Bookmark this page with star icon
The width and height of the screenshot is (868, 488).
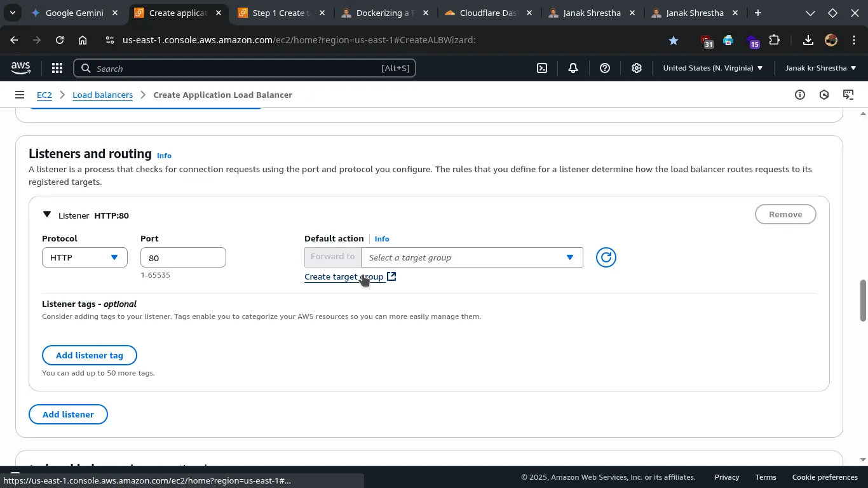click(674, 40)
